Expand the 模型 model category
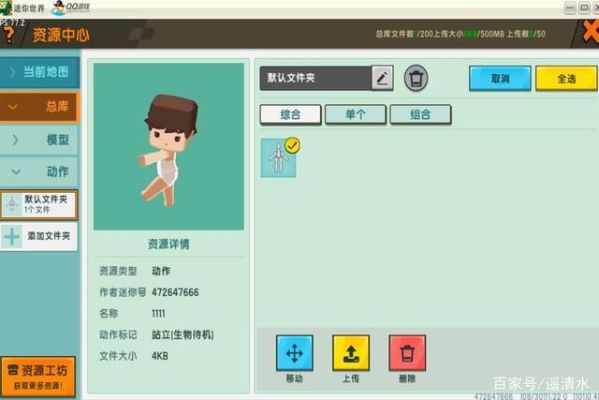Viewport: 599px width, 400px height. (40, 140)
